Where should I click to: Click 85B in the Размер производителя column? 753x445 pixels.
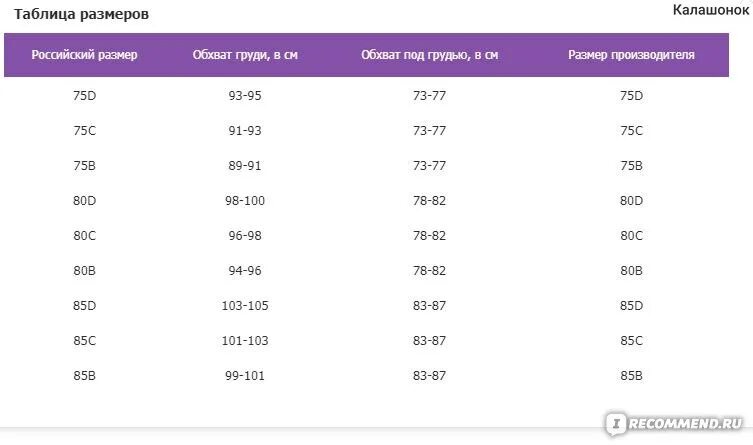tap(632, 376)
